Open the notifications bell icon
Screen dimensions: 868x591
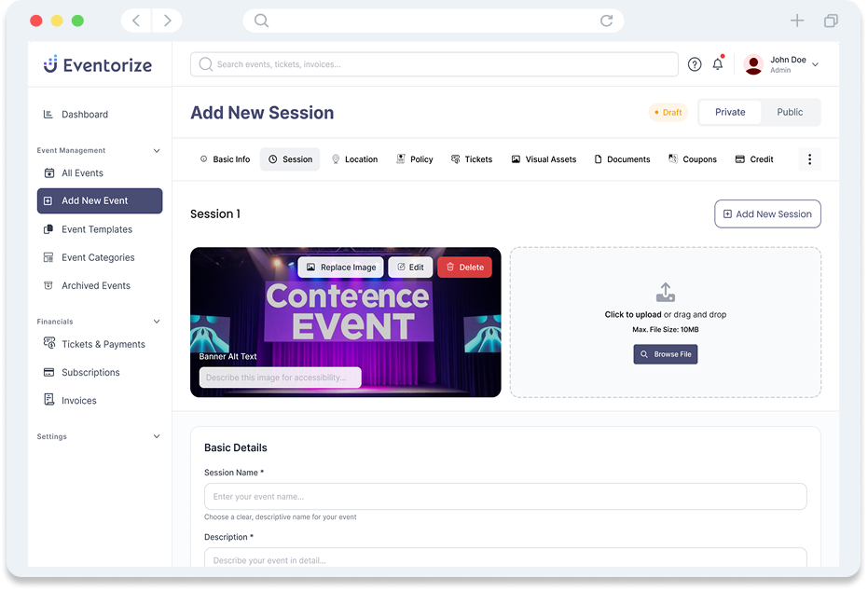click(x=718, y=64)
